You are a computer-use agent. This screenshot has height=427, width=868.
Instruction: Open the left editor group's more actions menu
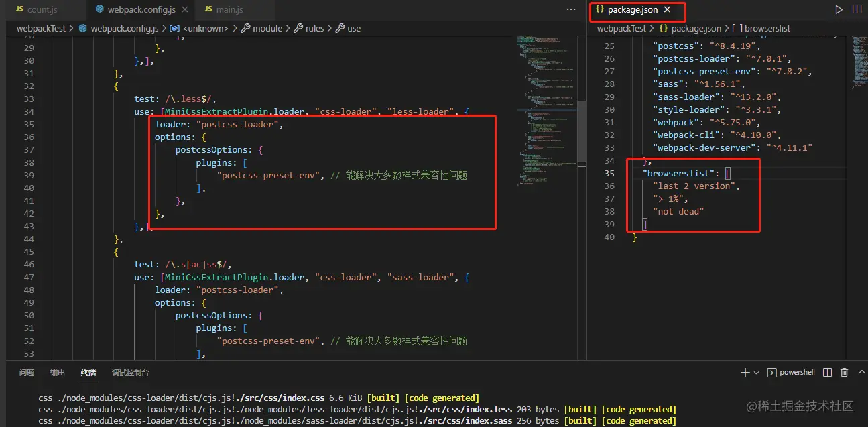click(571, 9)
